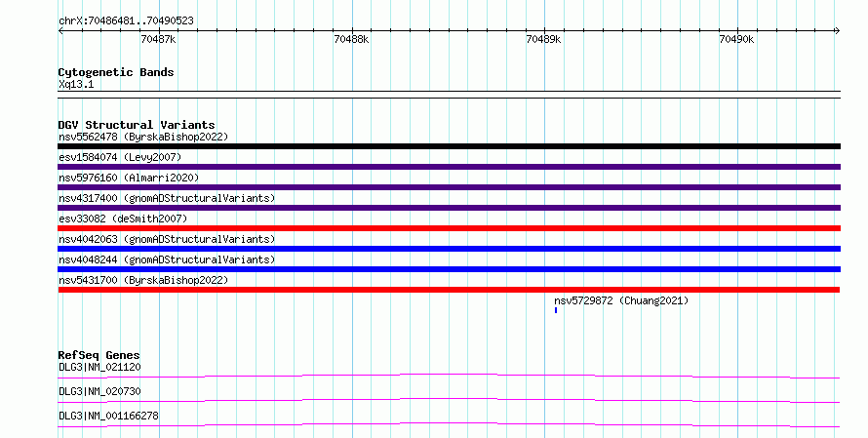Select the nsv5431700 (ByrskaBishop2022) label

click(x=143, y=280)
